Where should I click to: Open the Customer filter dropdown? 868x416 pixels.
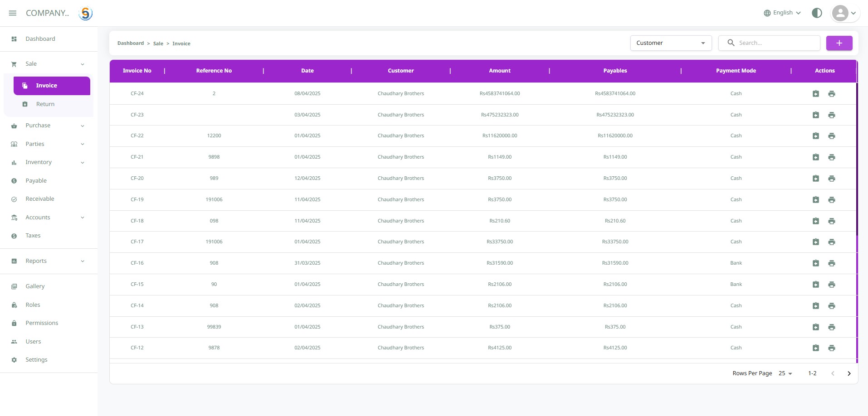(670, 43)
